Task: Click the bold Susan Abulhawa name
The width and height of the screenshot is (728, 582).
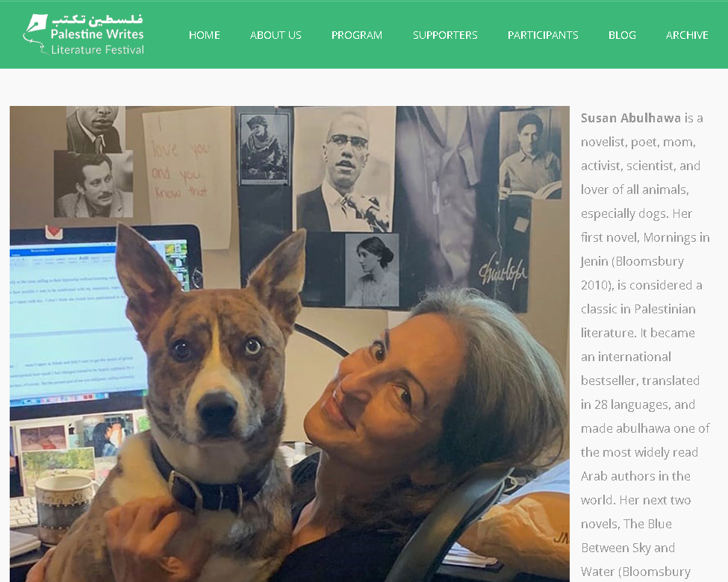Action: [x=631, y=118]
